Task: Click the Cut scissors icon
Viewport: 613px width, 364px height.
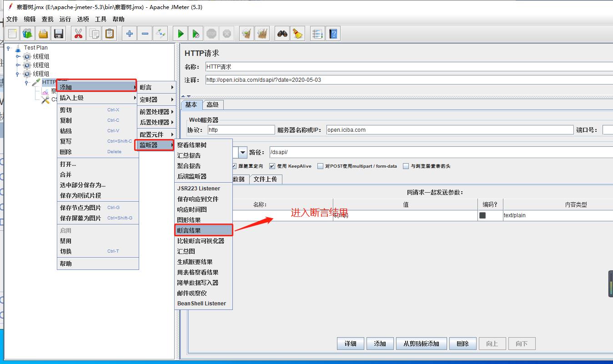Action: point(78,34)
